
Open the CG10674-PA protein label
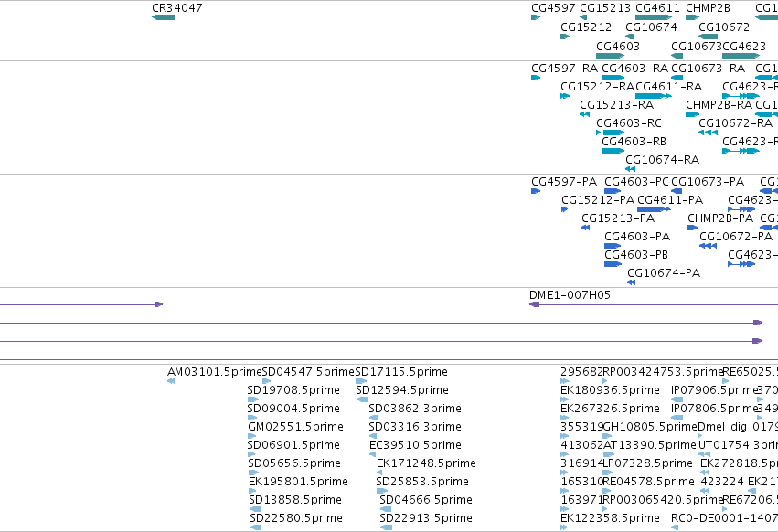click(664, 273)
